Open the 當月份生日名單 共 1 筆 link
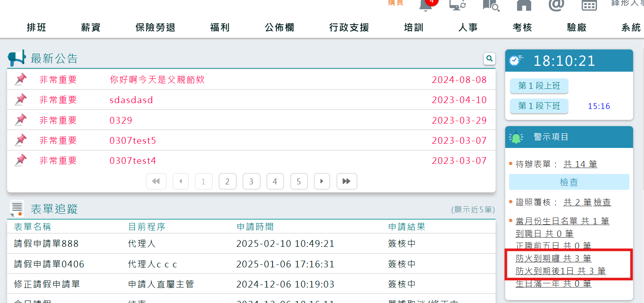 (562, 221)
